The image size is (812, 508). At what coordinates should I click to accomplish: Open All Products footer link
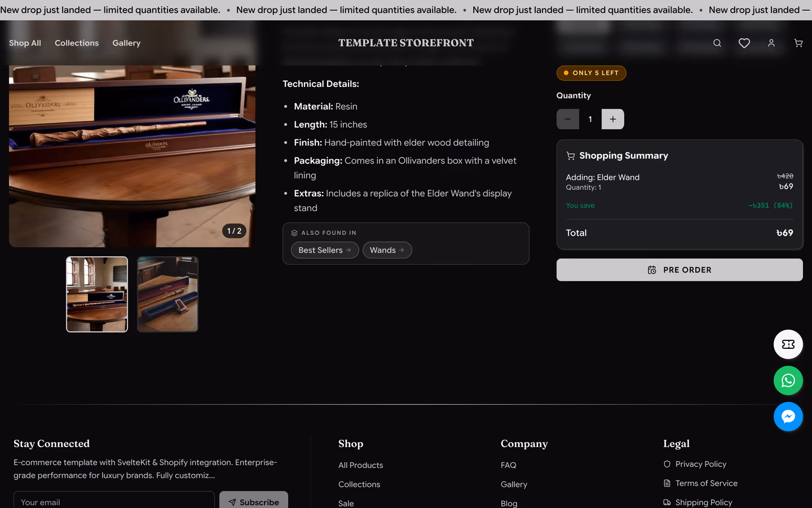point(361,465)
